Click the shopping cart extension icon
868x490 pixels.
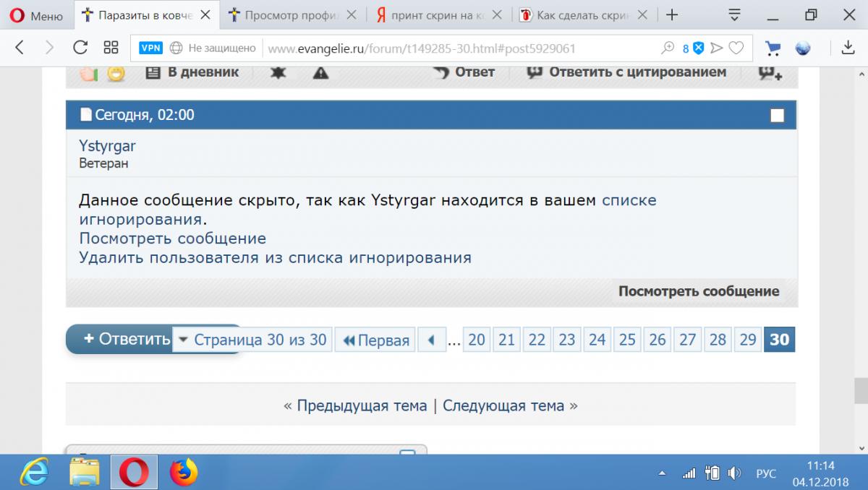[x=773, y=48]
